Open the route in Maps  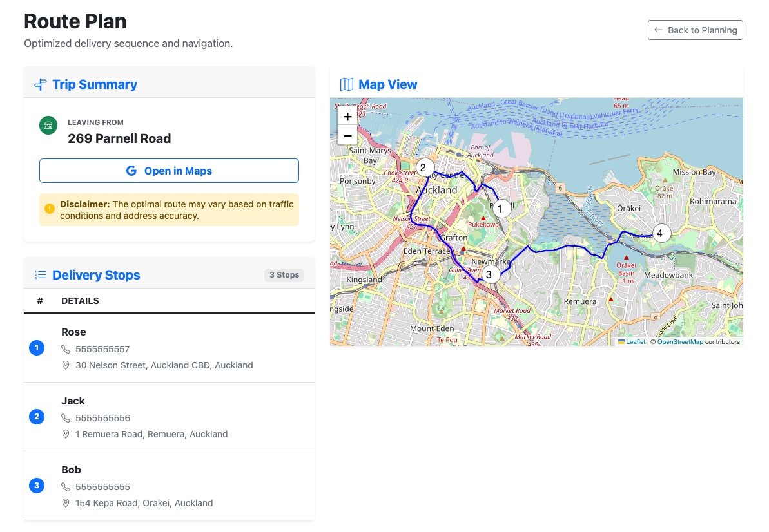pos(169,171)
